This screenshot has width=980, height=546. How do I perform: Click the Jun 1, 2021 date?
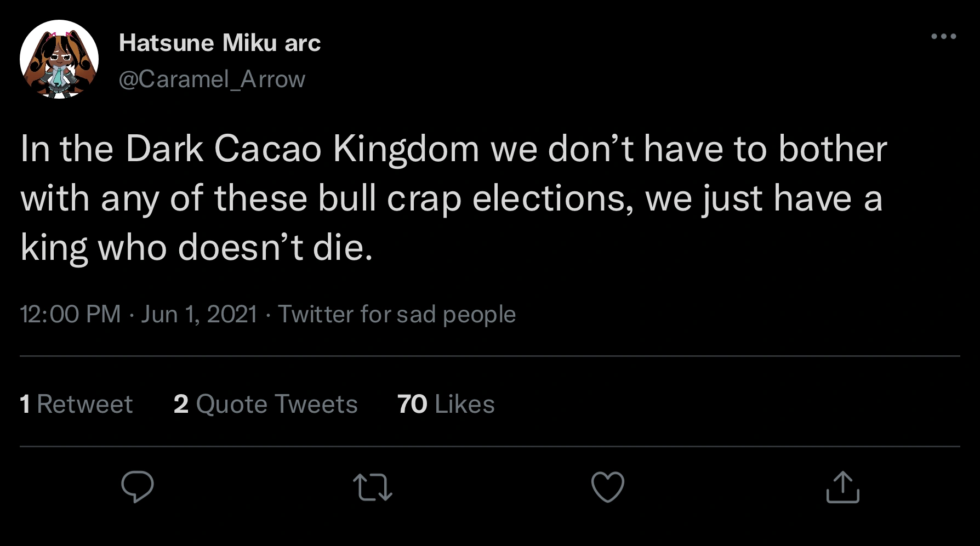coord(199,315)
